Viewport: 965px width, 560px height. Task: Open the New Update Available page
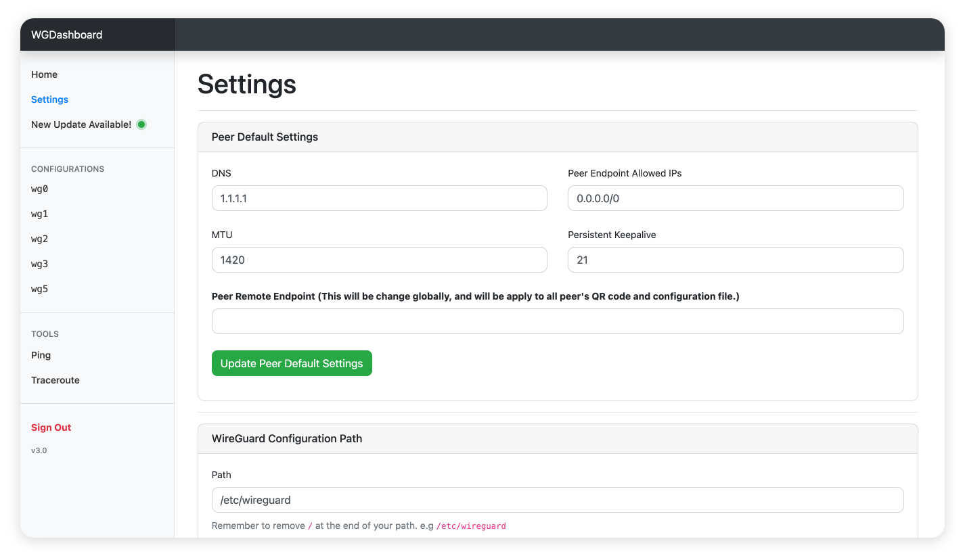pos(81,124)
